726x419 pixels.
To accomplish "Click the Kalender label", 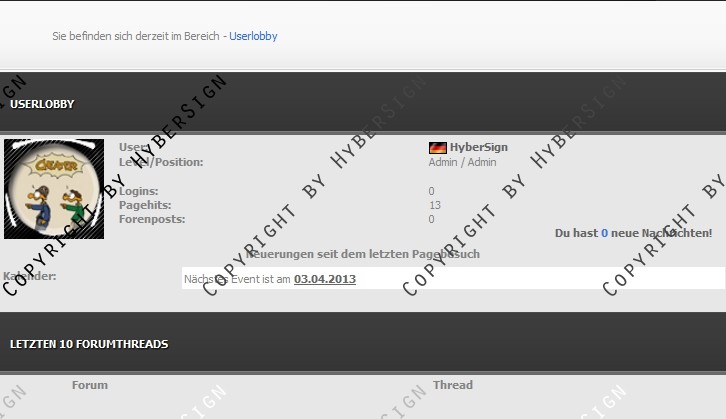I will (x=30, y=276).
